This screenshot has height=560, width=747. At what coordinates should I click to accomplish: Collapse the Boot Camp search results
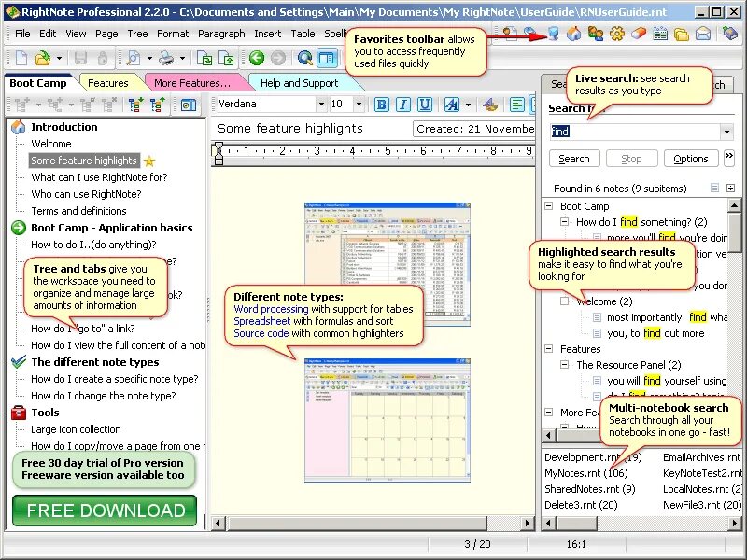tap(549, 206)
